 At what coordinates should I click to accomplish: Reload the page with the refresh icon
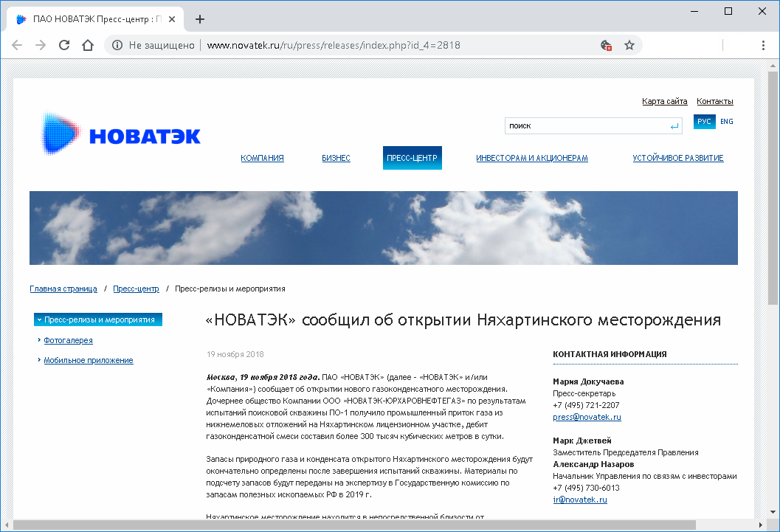pos(64,45)
